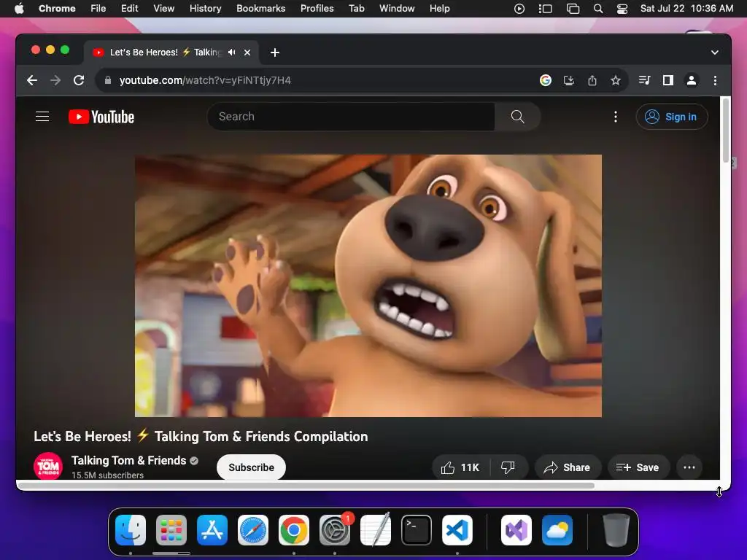Viewport: 747px width, 560px height.
Task: Open Control Center in menu bar
Action: [622, 9]
